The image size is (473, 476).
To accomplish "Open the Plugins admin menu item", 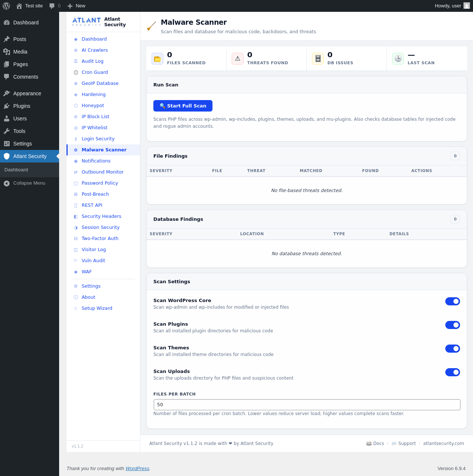I will click(x=22, y=106).
